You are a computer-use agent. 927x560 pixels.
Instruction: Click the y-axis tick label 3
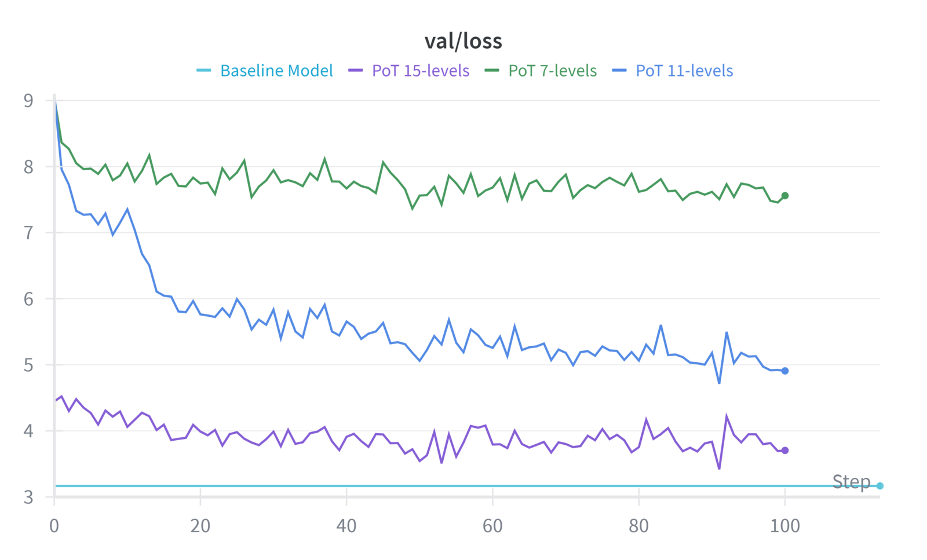pyautogui.click(x=28, y=497)
